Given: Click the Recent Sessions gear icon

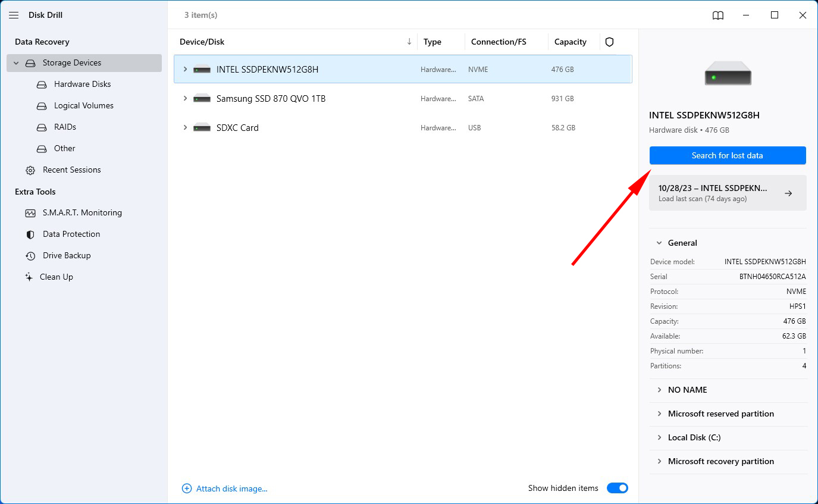Looking at the screenshot, I should click(x=30, y=170).
